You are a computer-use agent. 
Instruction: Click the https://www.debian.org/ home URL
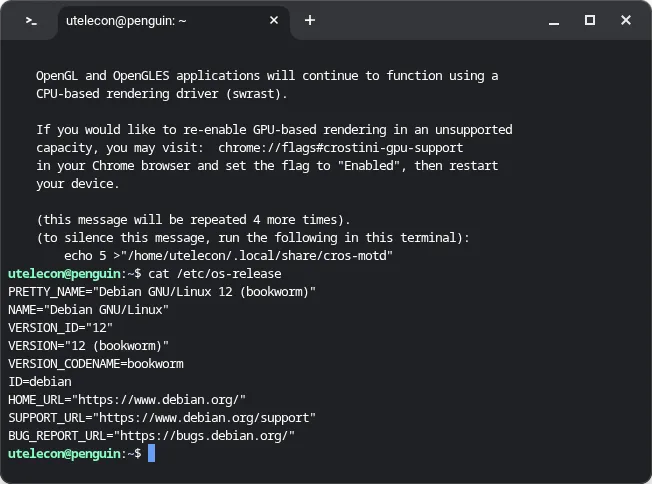158,400
